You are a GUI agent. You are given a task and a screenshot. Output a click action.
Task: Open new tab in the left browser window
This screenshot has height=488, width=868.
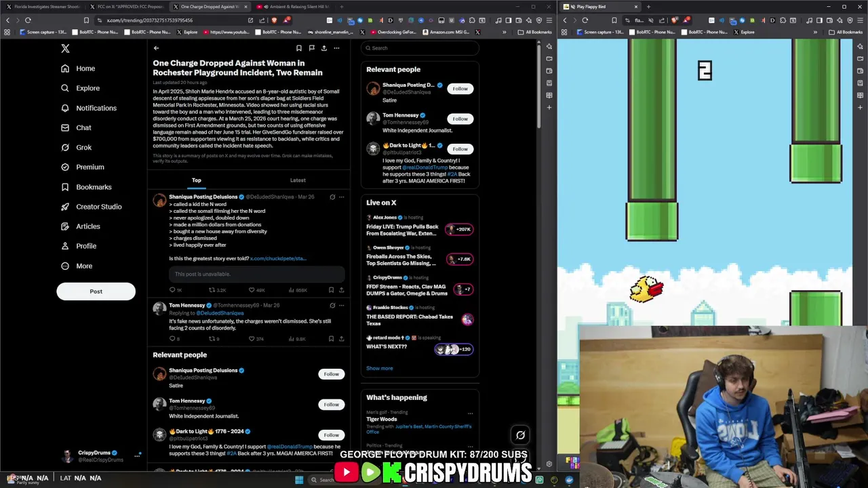point(341,7)
